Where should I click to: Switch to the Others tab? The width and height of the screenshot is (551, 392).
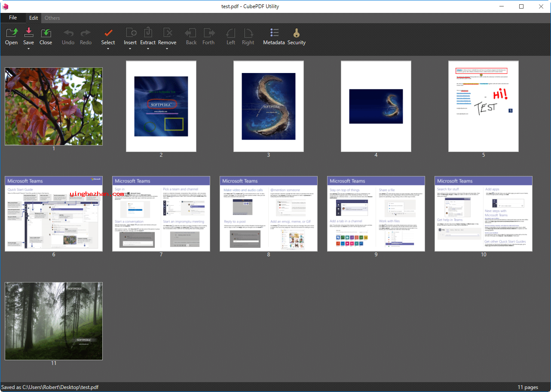point(52,18)
